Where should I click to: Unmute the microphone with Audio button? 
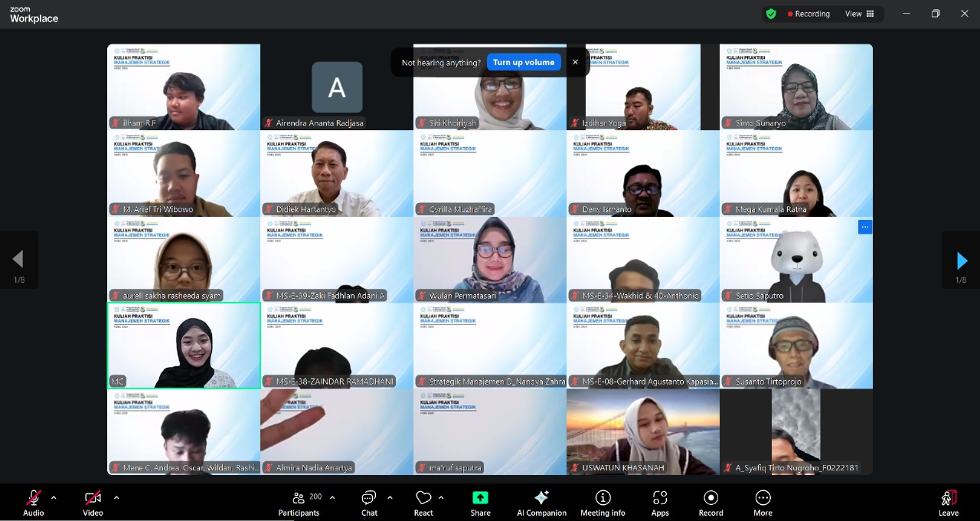pos(34,503)
